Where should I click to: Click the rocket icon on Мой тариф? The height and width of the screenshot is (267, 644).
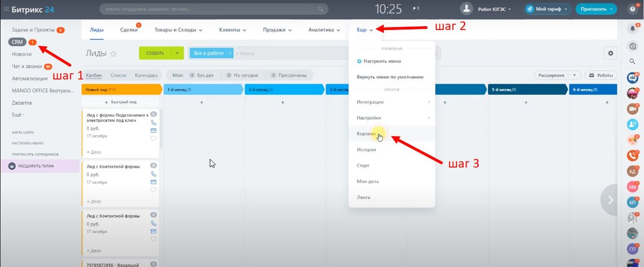pos(530,9)
